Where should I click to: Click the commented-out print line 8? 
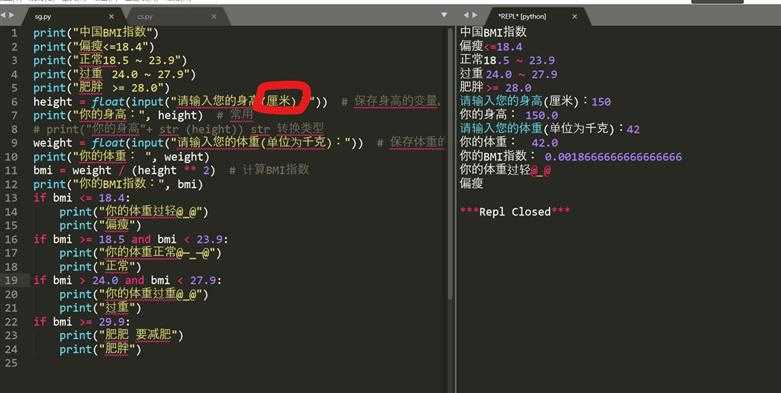point(178,129)
